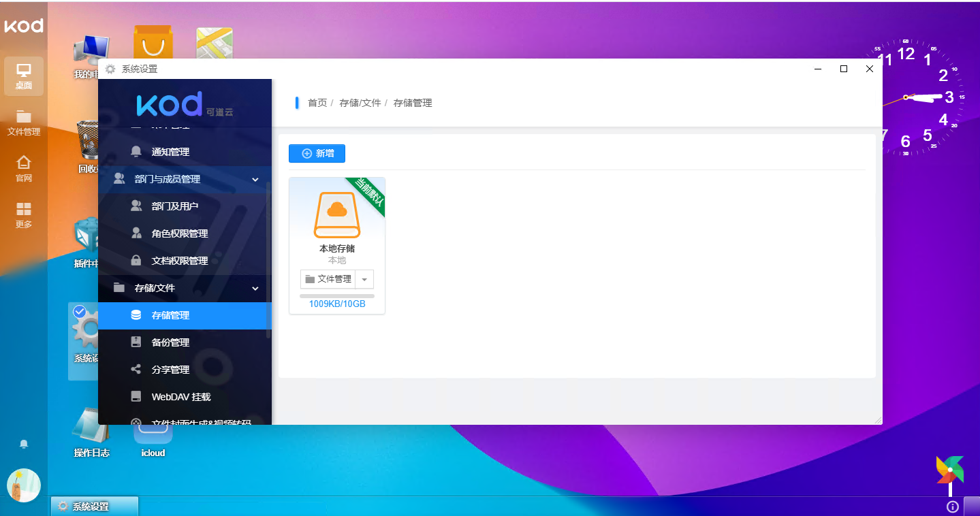
Task: Open the user avatar at dock bottom
Action: (24, 485)
